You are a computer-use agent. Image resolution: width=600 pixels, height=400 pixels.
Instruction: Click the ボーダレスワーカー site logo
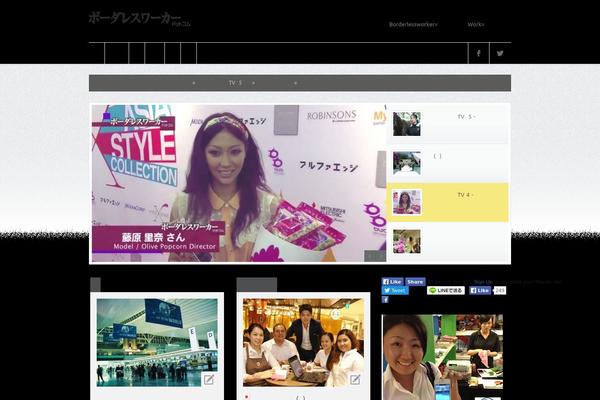click(139, 19)
